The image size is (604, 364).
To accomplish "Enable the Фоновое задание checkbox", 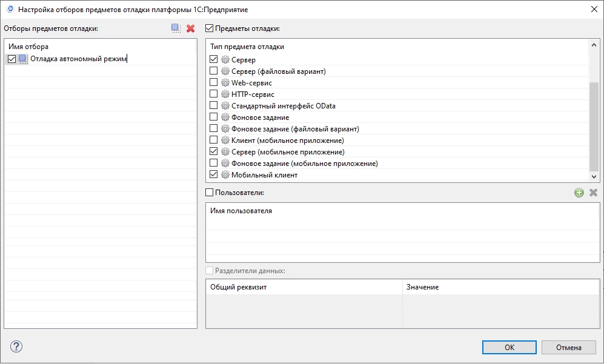I will pyautogui.click(x=213, y=117).
